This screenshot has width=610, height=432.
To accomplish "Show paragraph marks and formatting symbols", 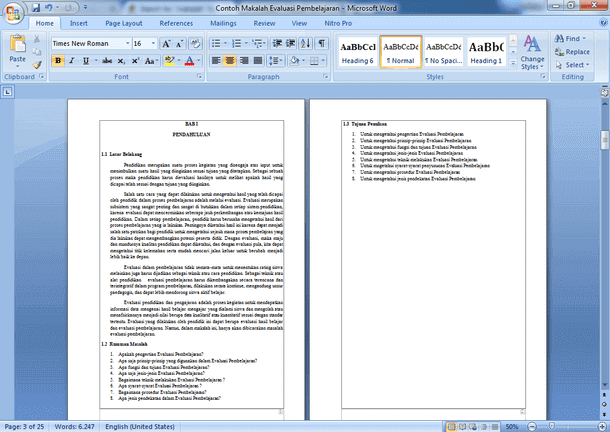I will (321, 43).
